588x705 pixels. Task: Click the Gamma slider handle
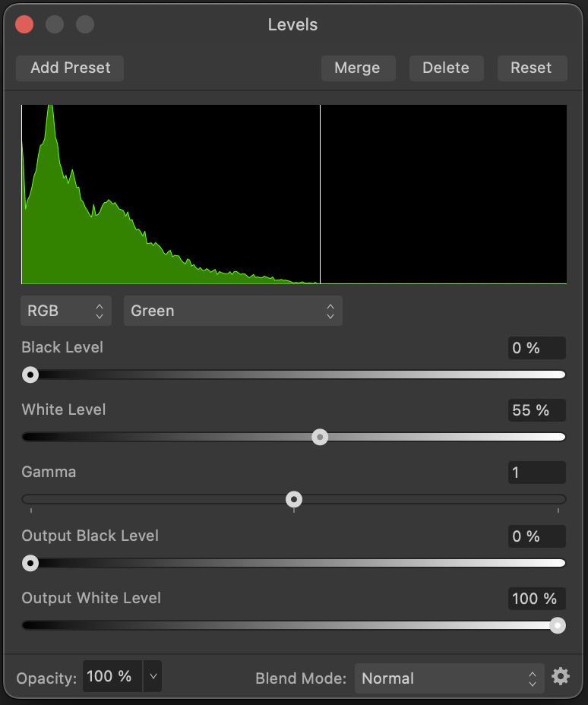click(x=294, y=499)
